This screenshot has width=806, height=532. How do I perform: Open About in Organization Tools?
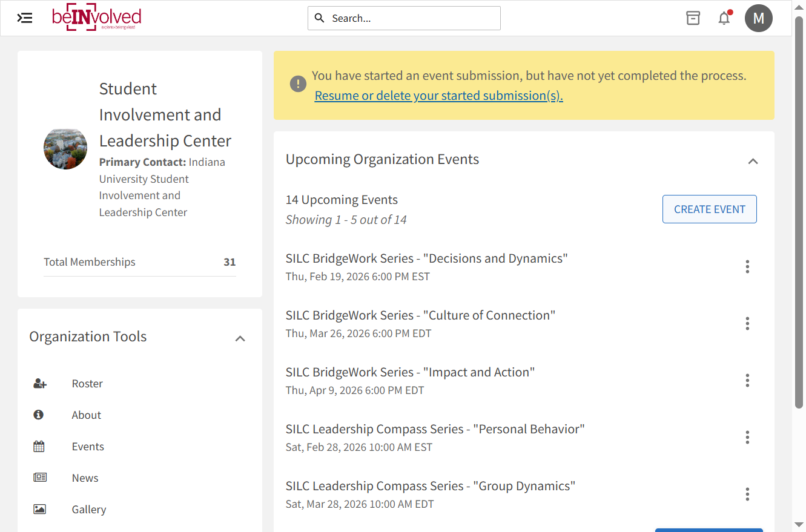[87, 415]
